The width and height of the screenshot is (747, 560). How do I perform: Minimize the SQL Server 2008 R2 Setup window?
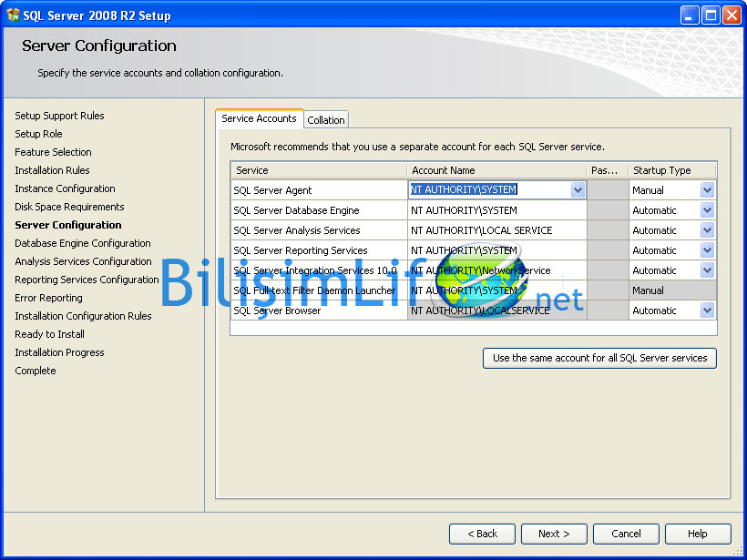click(x=689, y=15)
